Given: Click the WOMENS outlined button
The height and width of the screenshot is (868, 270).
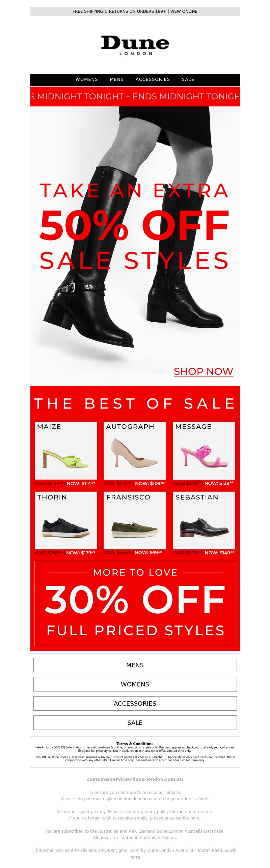Looking at the screenshot, I should (x=135, y=684).
